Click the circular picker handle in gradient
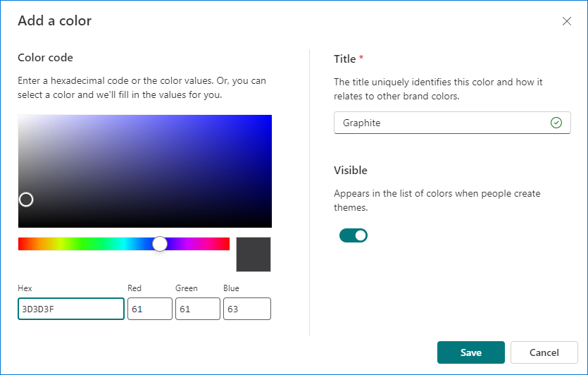The height and width of the screenshot is (375, 588). (x=26, y=199)
